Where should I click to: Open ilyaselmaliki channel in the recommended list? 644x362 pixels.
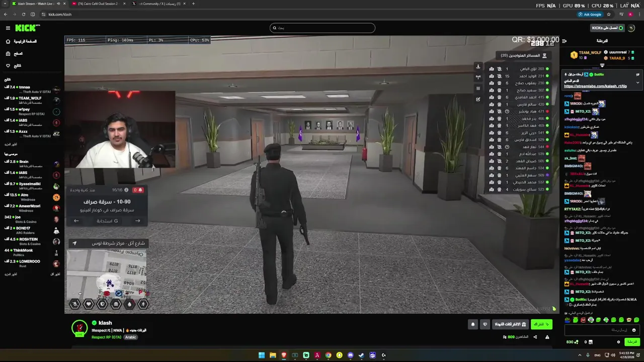[x=32, y=186]
